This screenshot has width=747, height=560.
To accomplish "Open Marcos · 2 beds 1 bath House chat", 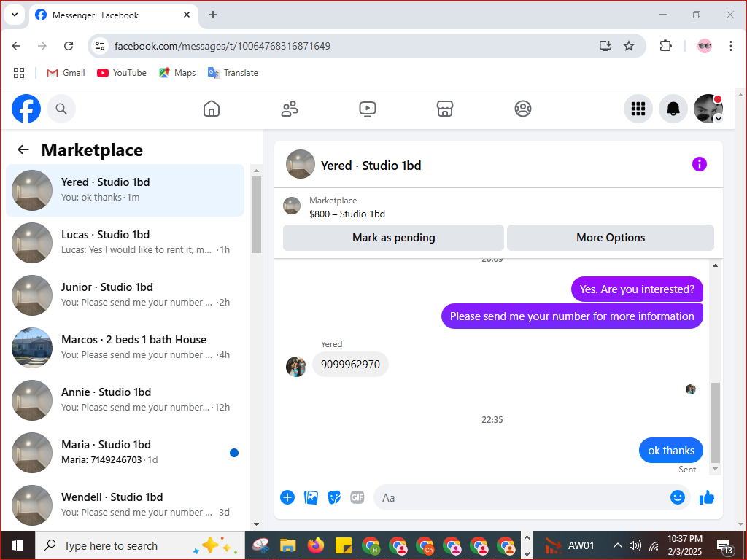I will [x=125, y=347].
